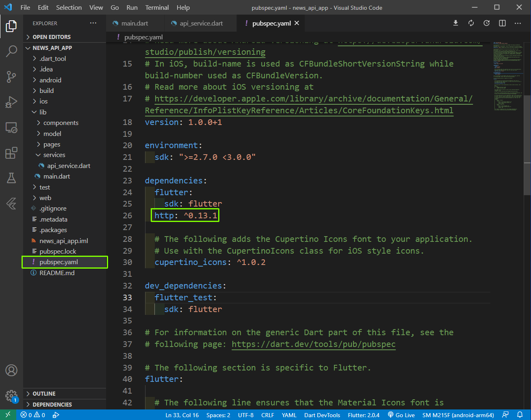Click Flutter: 2.0.4 version indicator

[364, 415]
